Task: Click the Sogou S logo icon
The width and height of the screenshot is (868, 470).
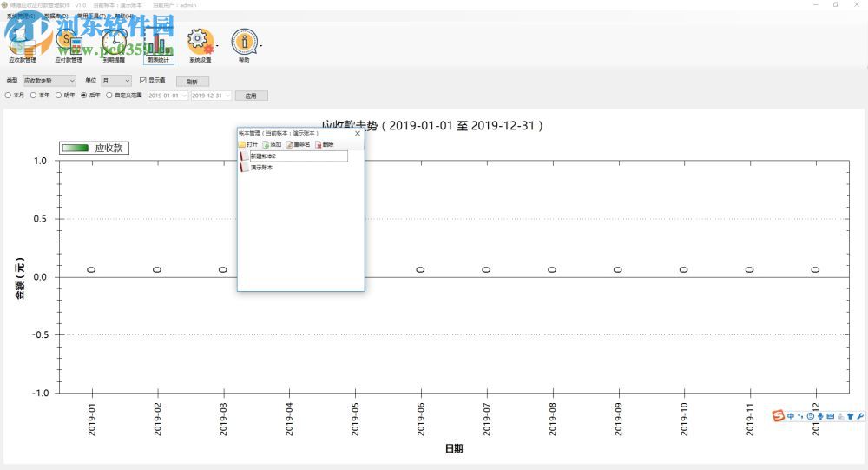Action: 779,415
